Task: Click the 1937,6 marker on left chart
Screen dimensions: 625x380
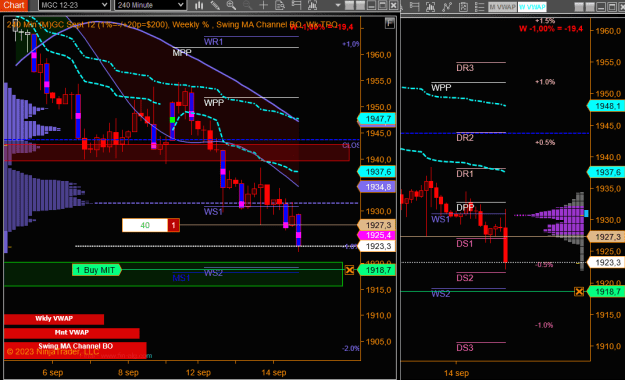Action: click(x=377, y=171)
